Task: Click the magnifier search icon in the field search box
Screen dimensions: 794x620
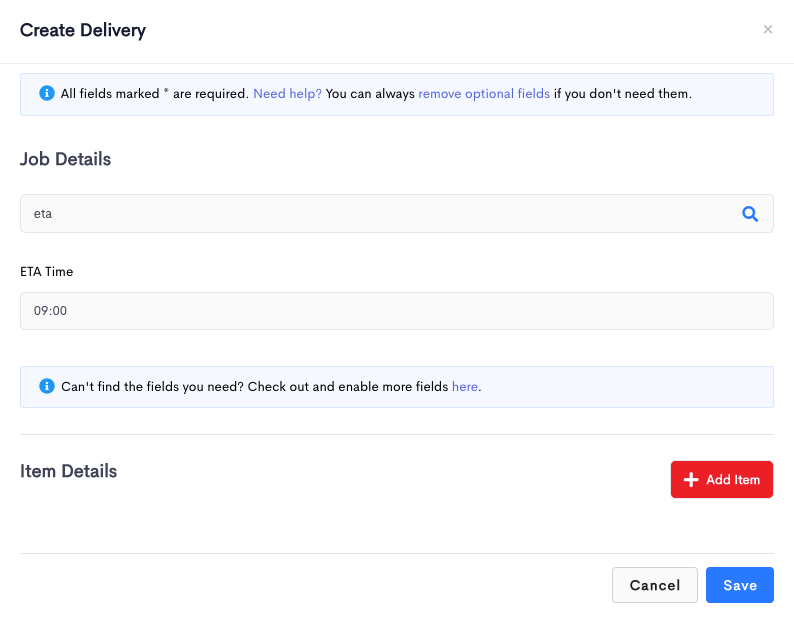Action: coord(750,214)
